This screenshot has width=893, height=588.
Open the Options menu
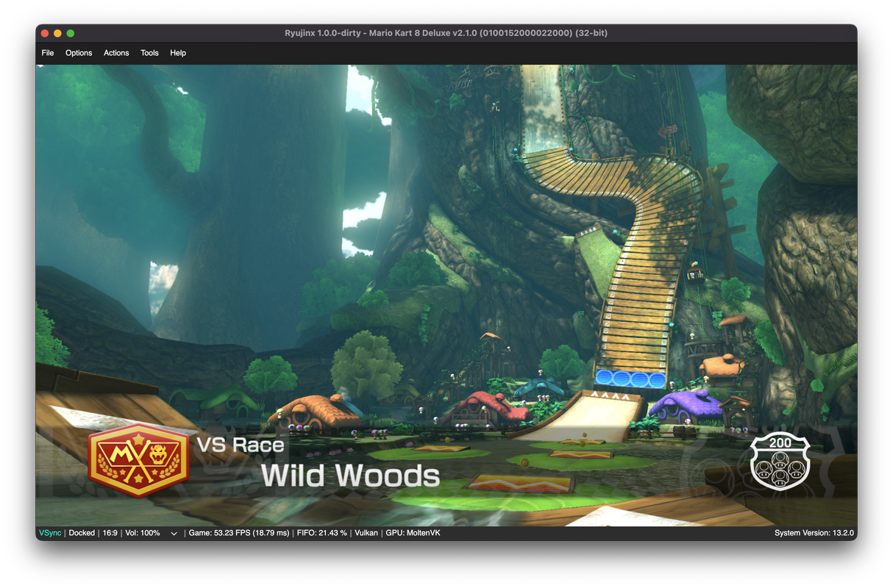(79, 53)
